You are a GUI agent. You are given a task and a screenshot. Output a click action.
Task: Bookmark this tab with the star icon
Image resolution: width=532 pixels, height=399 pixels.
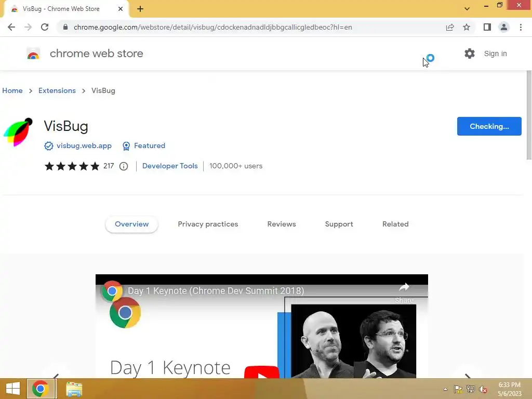click(x=467, y=27)
